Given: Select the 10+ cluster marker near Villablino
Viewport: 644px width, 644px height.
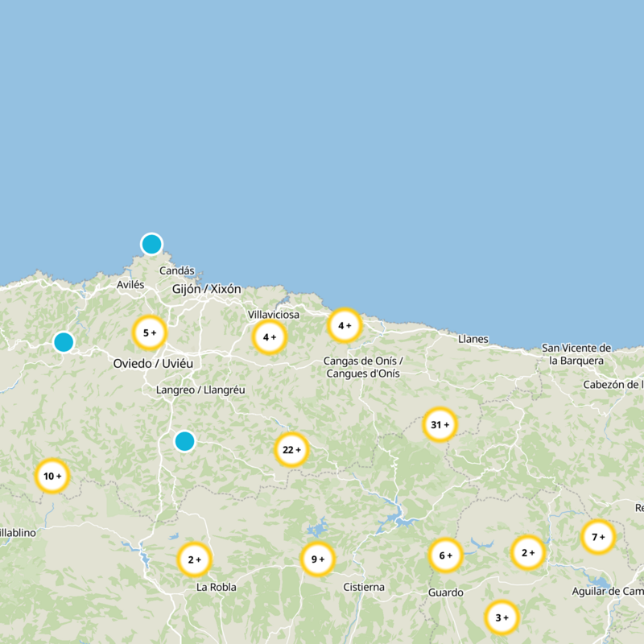Looking at the screenshot, I should point(52,476).
